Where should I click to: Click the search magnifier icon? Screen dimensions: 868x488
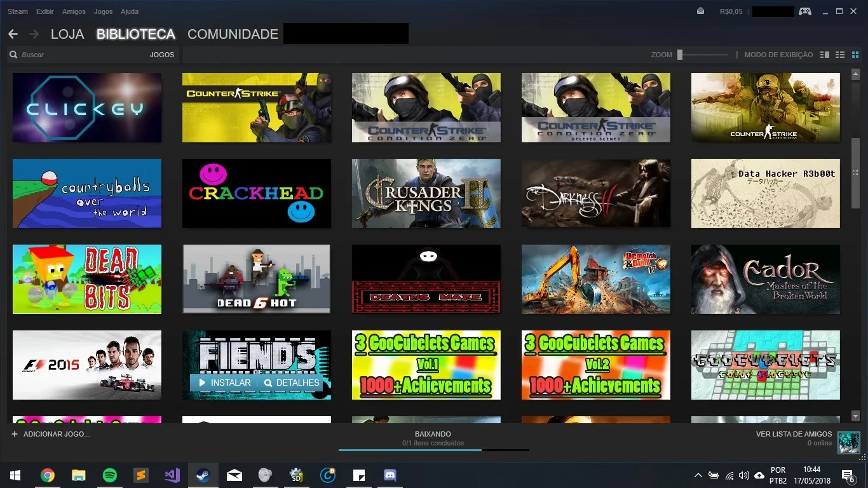[x=13, y=55]
